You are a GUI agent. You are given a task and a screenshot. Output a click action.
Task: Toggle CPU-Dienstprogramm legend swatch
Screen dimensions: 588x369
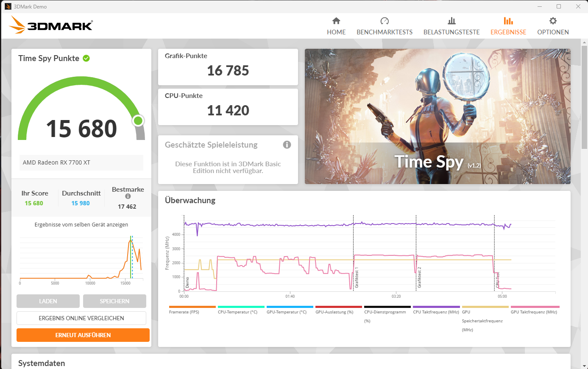pos(387,307)
